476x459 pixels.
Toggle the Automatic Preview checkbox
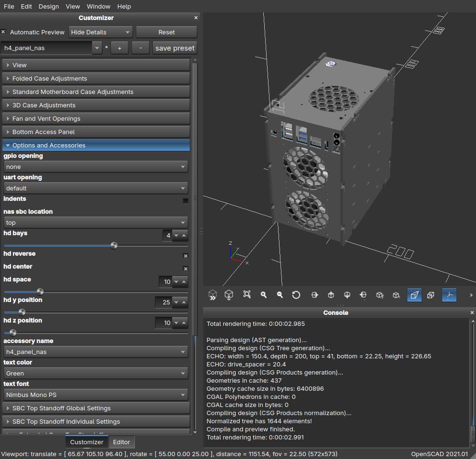click(x=3, y=32)
